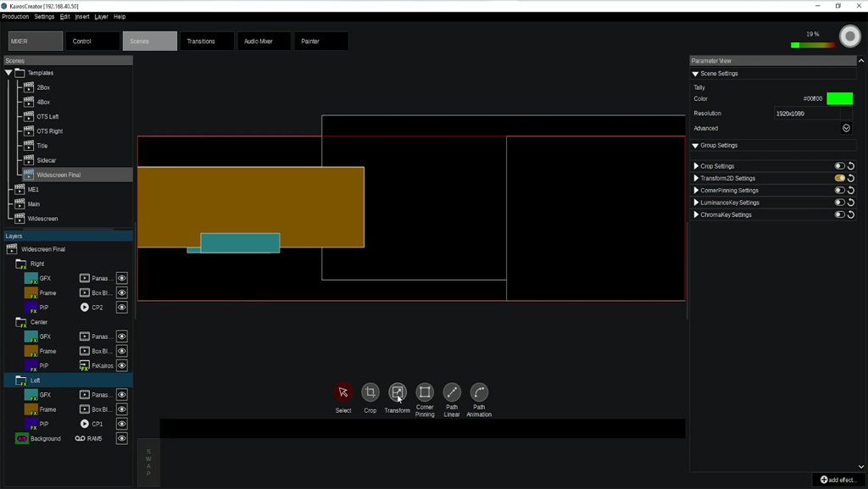The height and width of the screenshot is (489, 868).
Task: Disable the Transform2D Settings switch
Action: pyautogui.click(x=839, y=179)
